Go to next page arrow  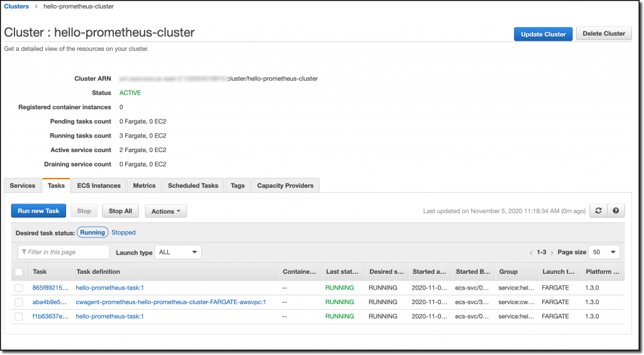click(x=552, y=253)
